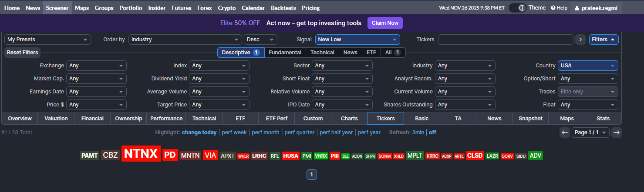The image size is (644, 192).
Task: Open the Analyst Recom. filter dropdown
Action: pos(465,79)
